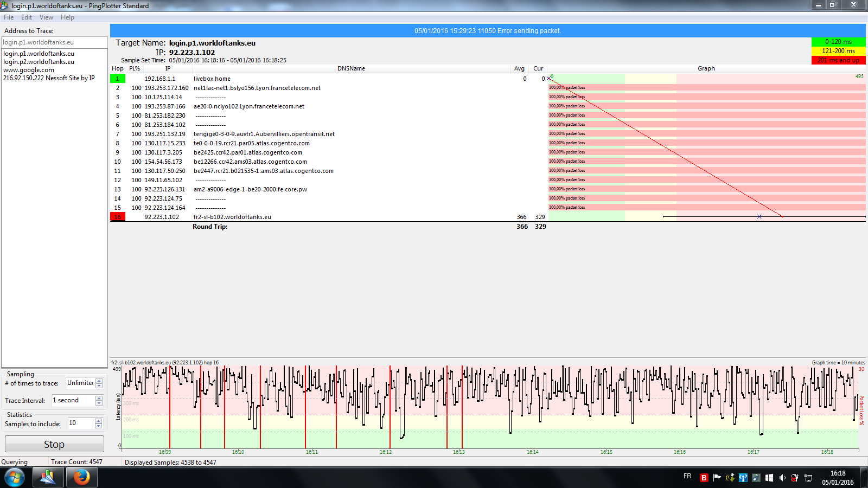This screenshot has height=488, width=868.
Task: Open the Windows Start menu orb
Action: (x=15, y=478)
